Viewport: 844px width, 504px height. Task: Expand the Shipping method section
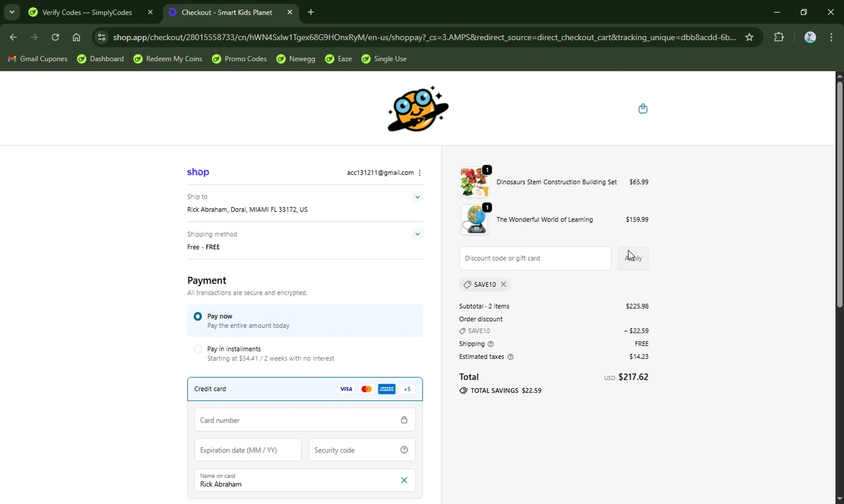[x=417, y=234]
